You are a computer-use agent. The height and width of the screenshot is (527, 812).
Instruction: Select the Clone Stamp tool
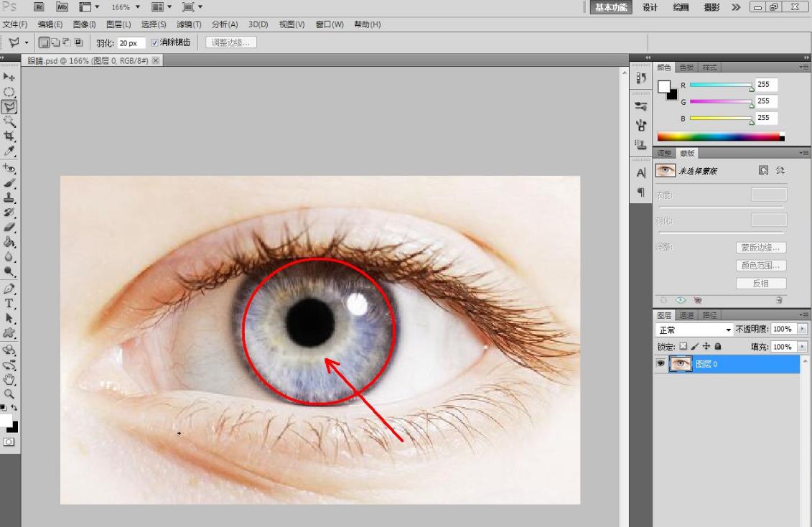[x=9, y=197]
